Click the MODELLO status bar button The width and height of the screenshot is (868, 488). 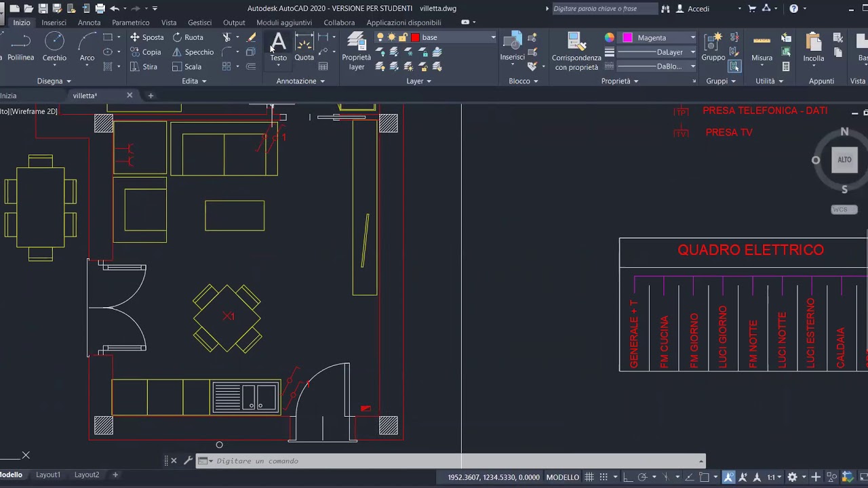point(563,477)
